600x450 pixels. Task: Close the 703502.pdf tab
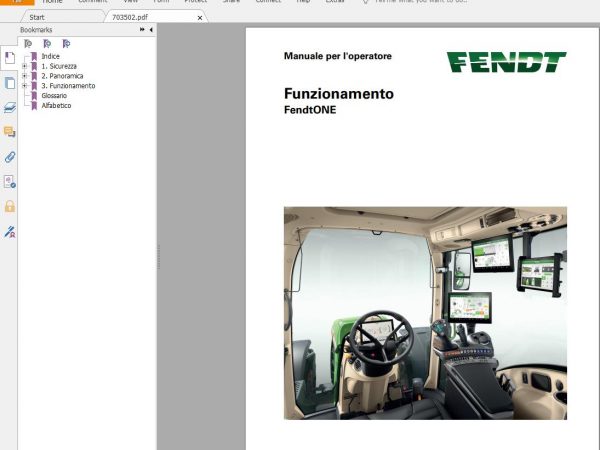[x=200, y=18]
